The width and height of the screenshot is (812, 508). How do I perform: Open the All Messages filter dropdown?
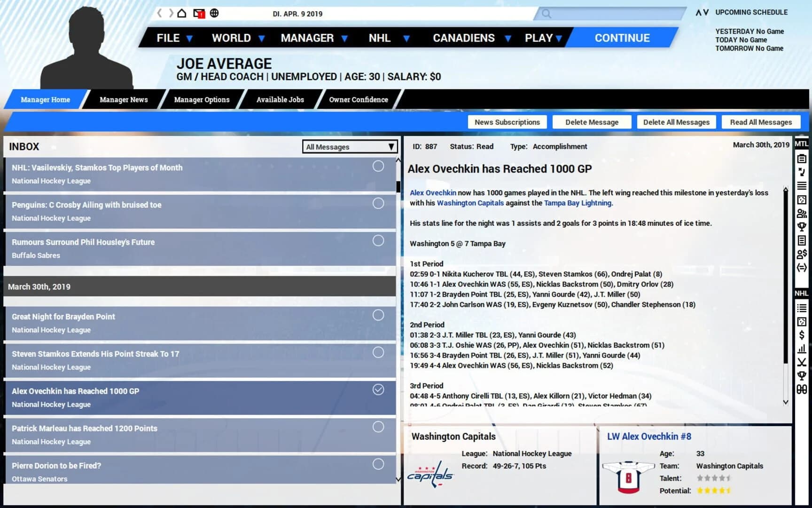point(349,147)
